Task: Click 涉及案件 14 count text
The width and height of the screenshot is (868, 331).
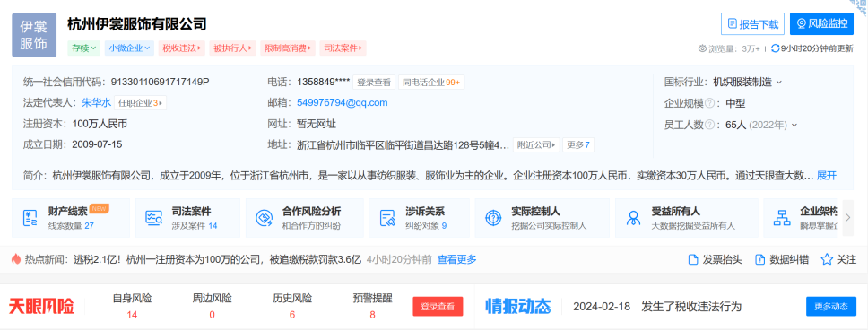Action: point(195,225)
